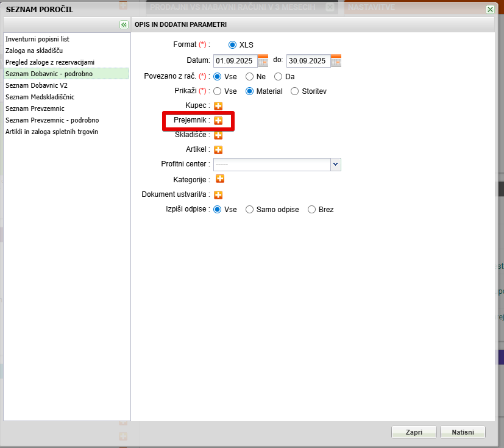The width and height of the screenshot is (504, 448).
Task: Collapse the report list side panel
Action: [x=124, y=24]
